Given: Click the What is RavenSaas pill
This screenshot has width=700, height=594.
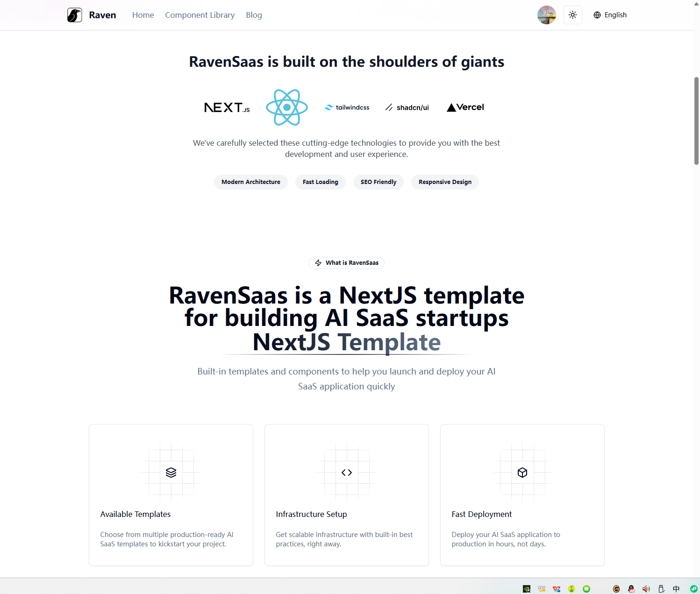Looking at the screenshot, I should pyautogui.click(x=347, y=263).
